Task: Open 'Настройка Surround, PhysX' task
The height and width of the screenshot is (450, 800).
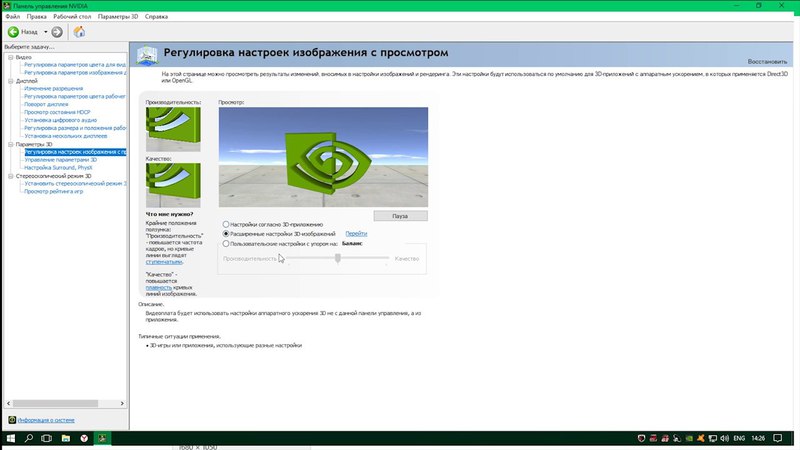Action: click(58, 167)
